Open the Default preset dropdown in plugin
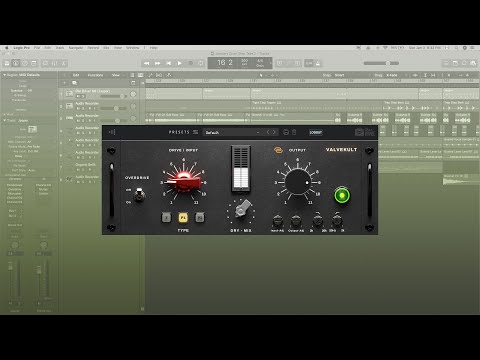 click(x=232, y=132)
